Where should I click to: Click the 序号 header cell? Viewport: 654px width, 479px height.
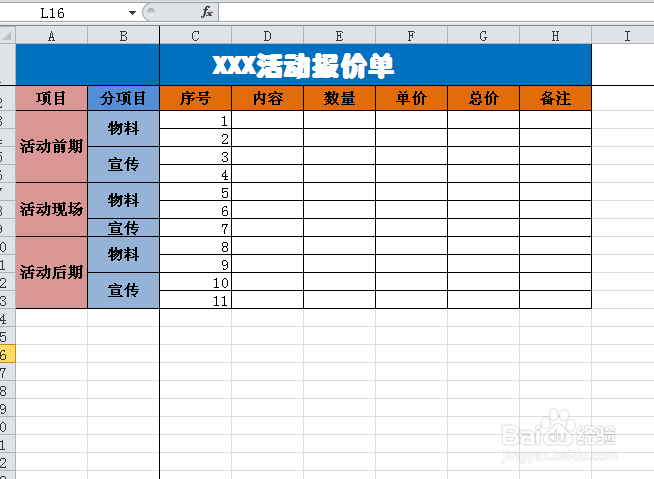pos(196,98)
